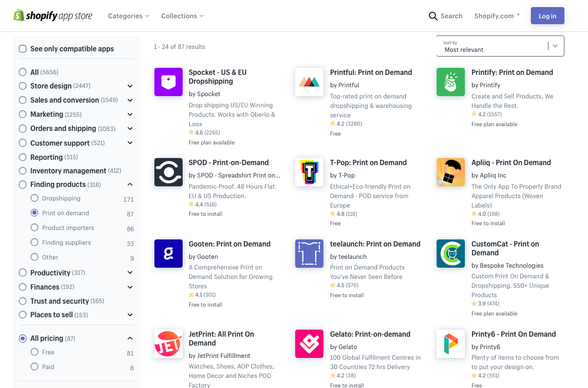Open the Shopify.com link menu
This screenshot has width=588, height=388.
click(x=497, y=16)
